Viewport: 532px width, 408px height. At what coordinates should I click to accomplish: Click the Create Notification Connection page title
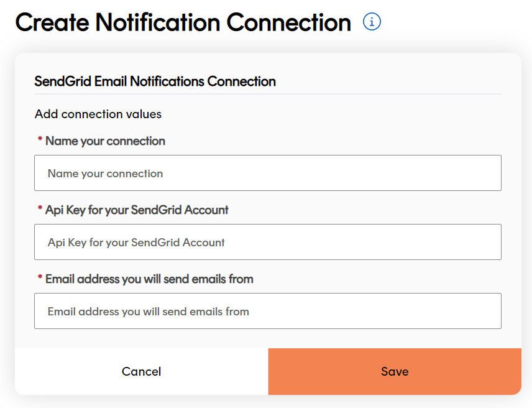(183, 22)
